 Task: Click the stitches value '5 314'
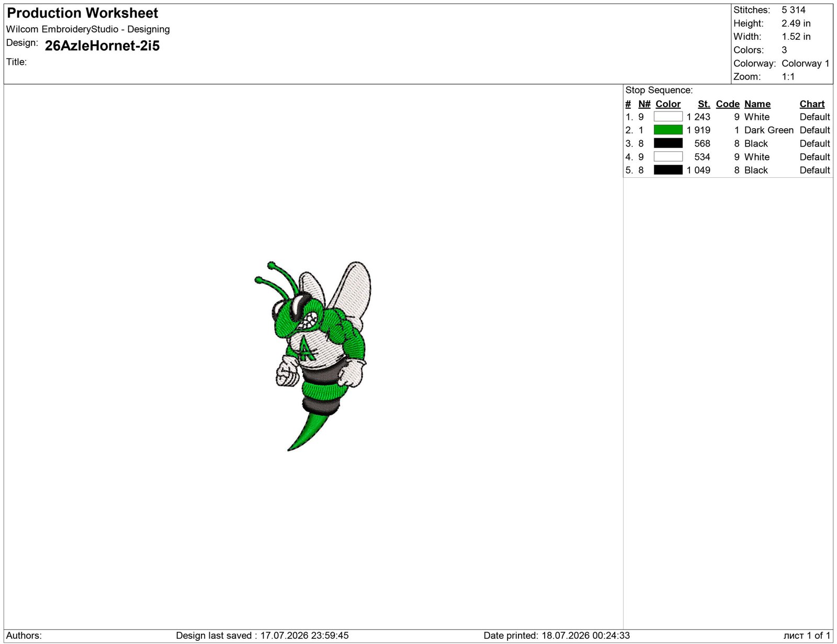coord(794,10)
